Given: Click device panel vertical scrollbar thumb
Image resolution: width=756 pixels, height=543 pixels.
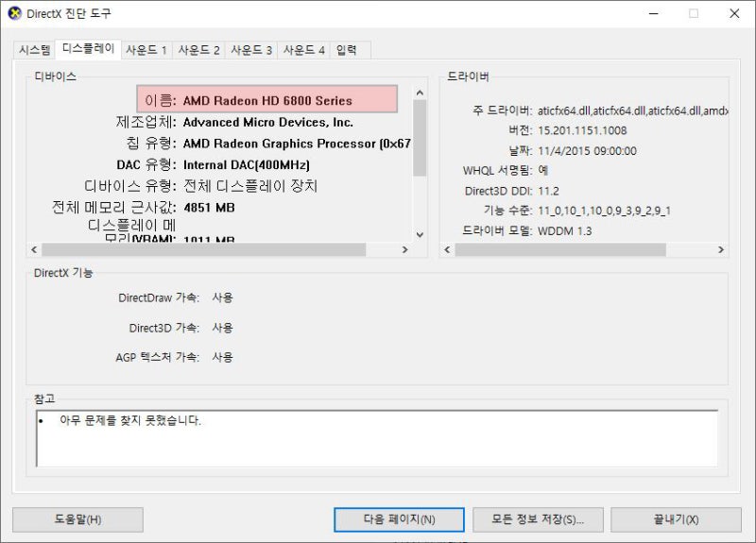Looking at the screenshot, I should (x=420, y=138).
